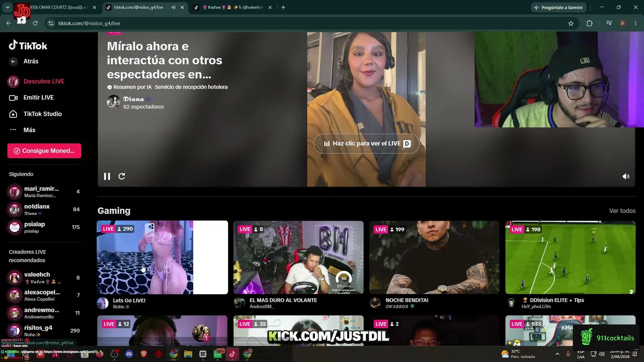Viewport: 644px width, 362px height.
Task: Go back in the browser
Action: (8, 23)
